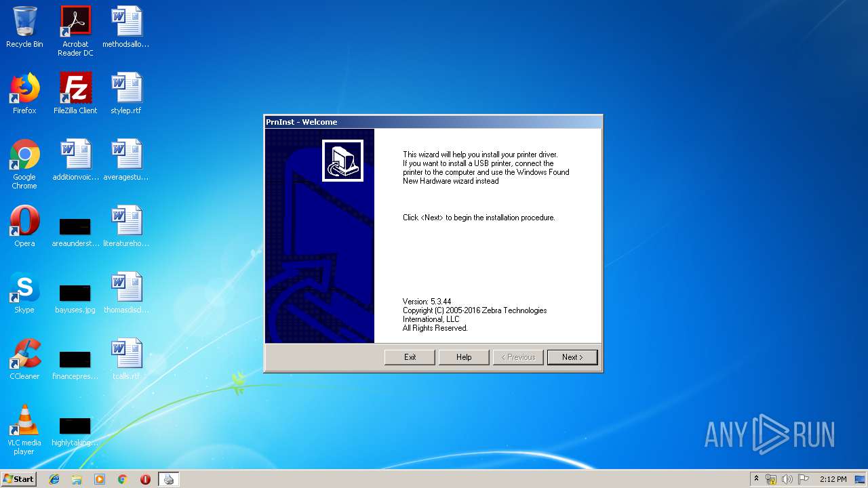Launch Chrome from the taskbar
The height and width of the screenshot is (488, 868).
pyautogui.click(x=122, y=479)
